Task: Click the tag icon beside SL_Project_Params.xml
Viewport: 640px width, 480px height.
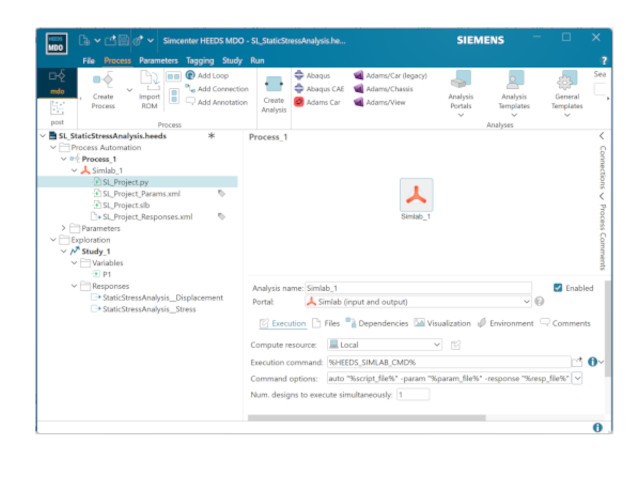Action: [222, 193]
